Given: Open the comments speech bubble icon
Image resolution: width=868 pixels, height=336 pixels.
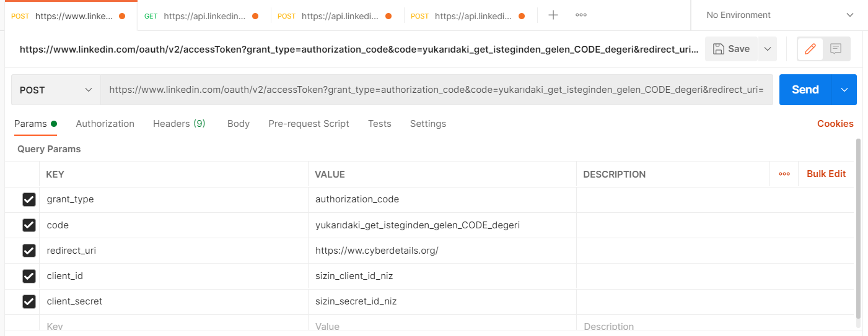Looking at the screenshot, I should coord(836,49).
